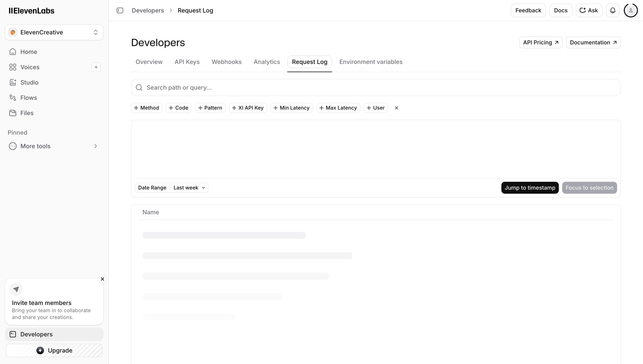Add a Code filter

[179, 108]
